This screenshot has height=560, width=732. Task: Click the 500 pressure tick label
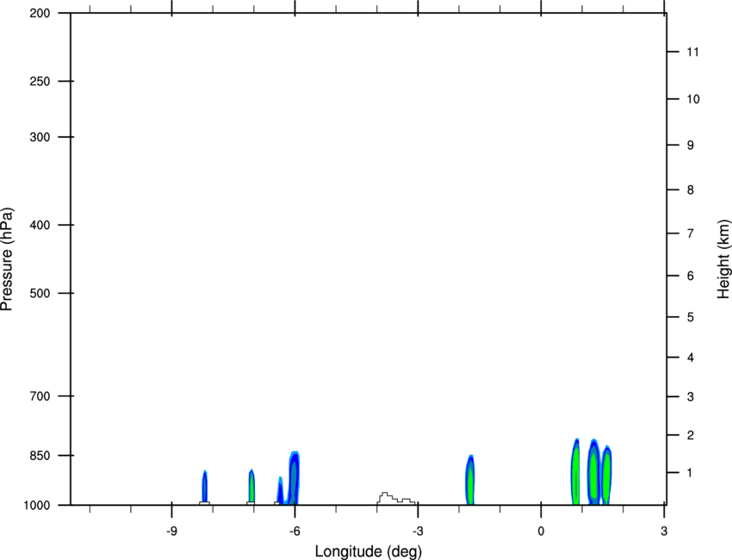pos(40,293)
